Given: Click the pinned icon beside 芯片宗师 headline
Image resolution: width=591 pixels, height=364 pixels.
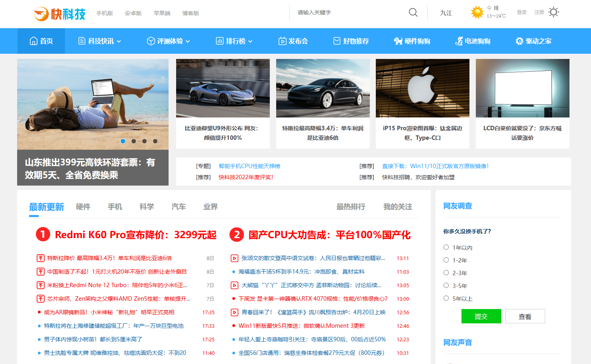Looking at the screenshot, I should click(41, 299).
